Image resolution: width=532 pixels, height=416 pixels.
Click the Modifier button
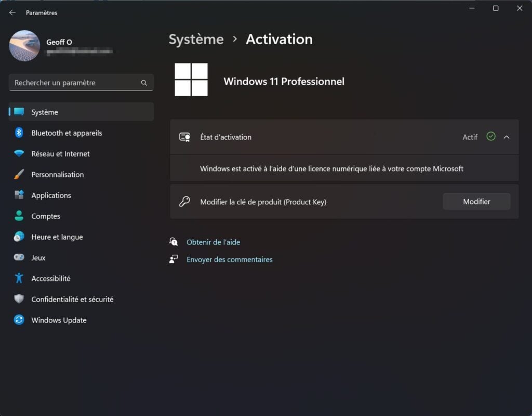pos(476,201)
